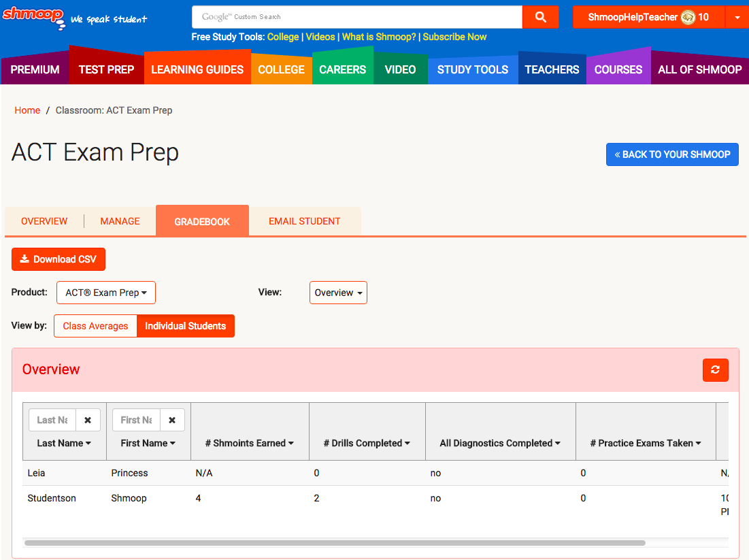Open the Premium nav menu

35,69
